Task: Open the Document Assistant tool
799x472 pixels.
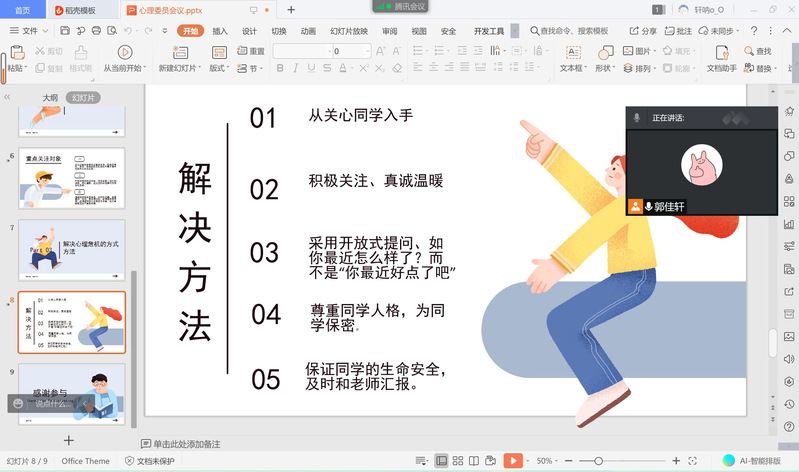Action: tap(721, 53)
